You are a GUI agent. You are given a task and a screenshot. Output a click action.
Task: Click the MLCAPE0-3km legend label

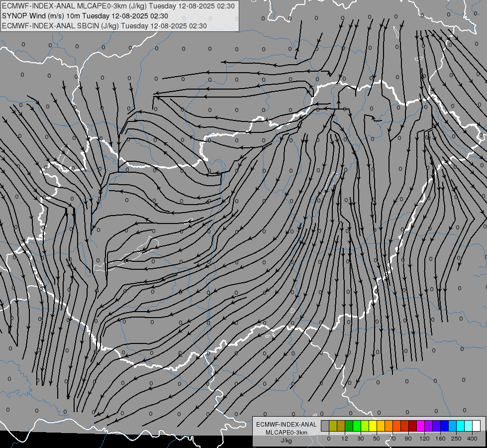coord(287,433)
